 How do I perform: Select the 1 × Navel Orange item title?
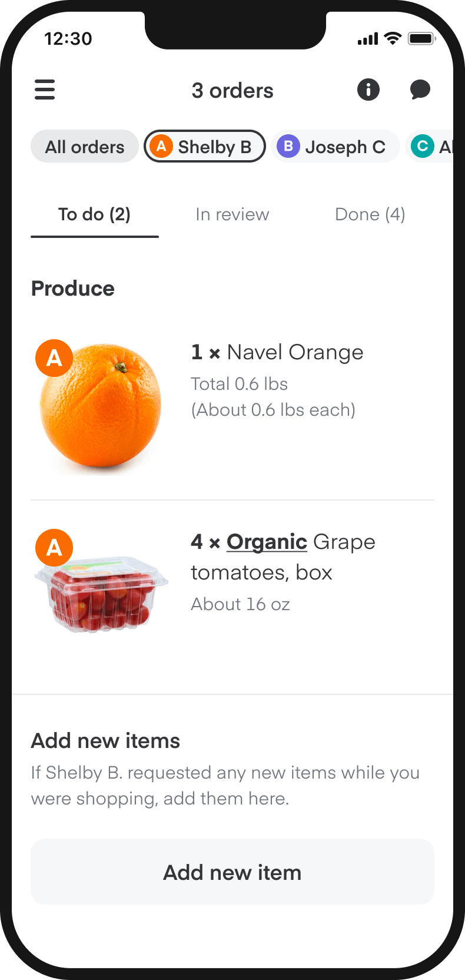[x=277, y=352]
